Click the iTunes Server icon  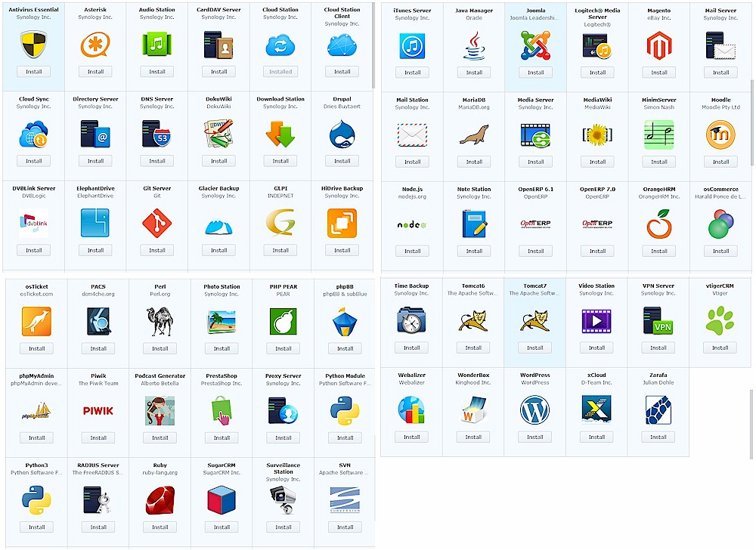[412, 46]
